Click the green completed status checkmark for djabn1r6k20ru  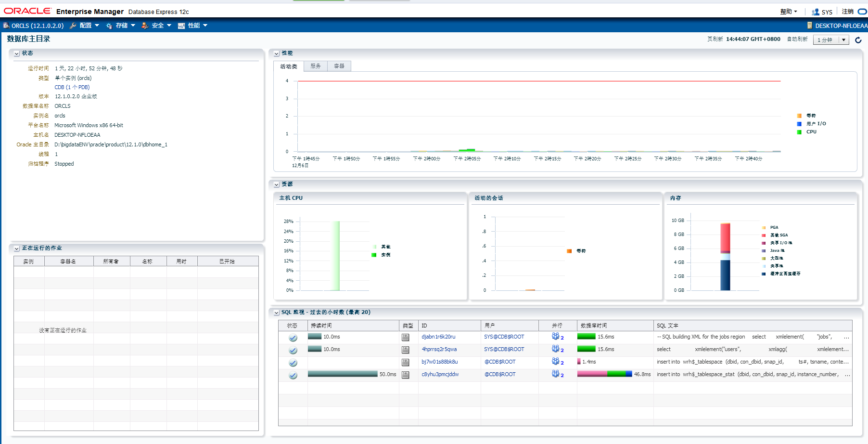[293, 338]
